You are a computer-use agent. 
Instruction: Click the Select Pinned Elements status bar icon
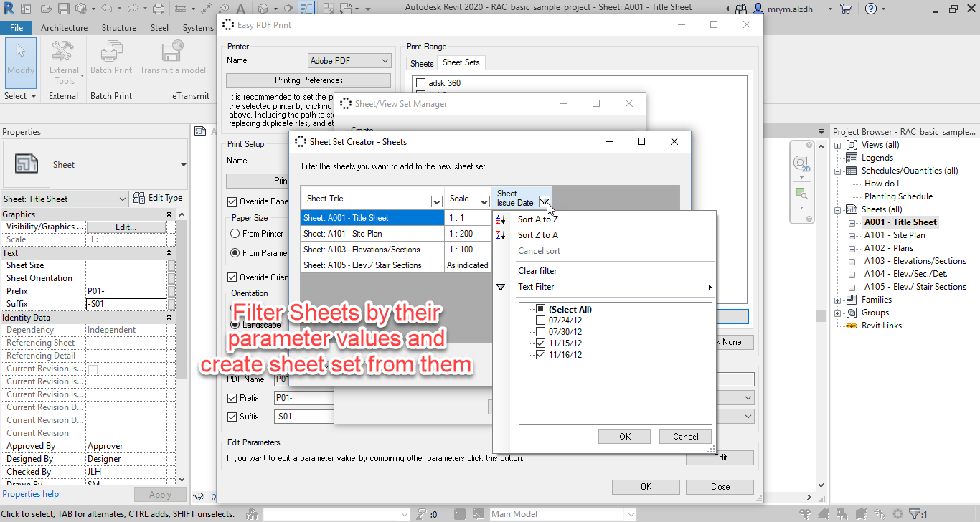(x=844, y=514)
